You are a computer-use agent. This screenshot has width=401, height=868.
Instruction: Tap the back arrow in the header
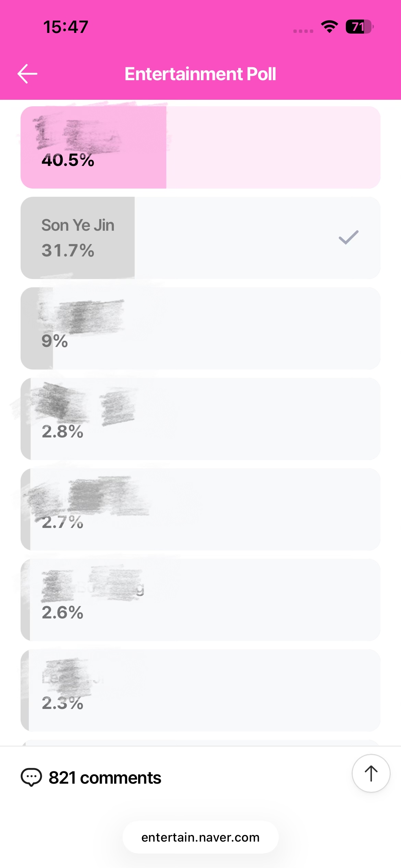(27, 74)
